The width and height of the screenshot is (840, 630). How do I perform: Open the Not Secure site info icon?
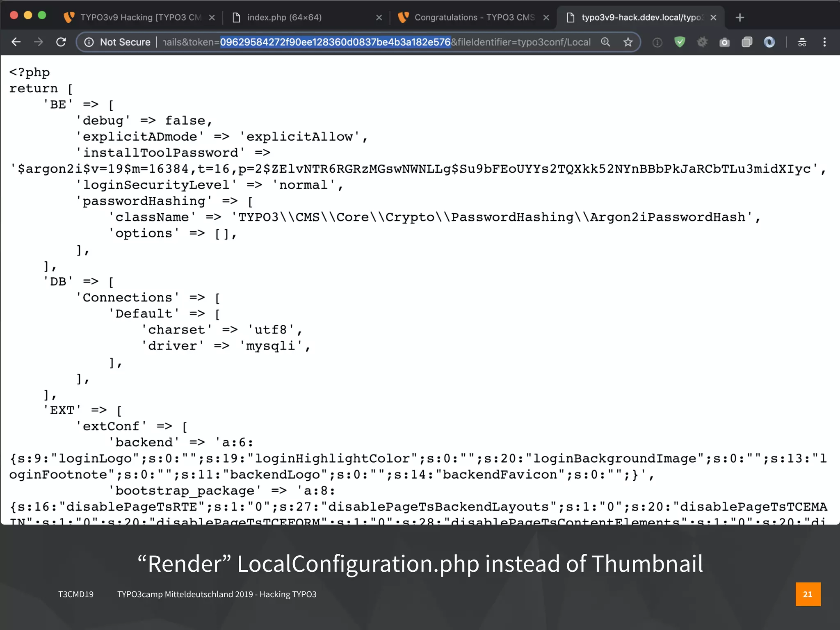tap(89, 42)
